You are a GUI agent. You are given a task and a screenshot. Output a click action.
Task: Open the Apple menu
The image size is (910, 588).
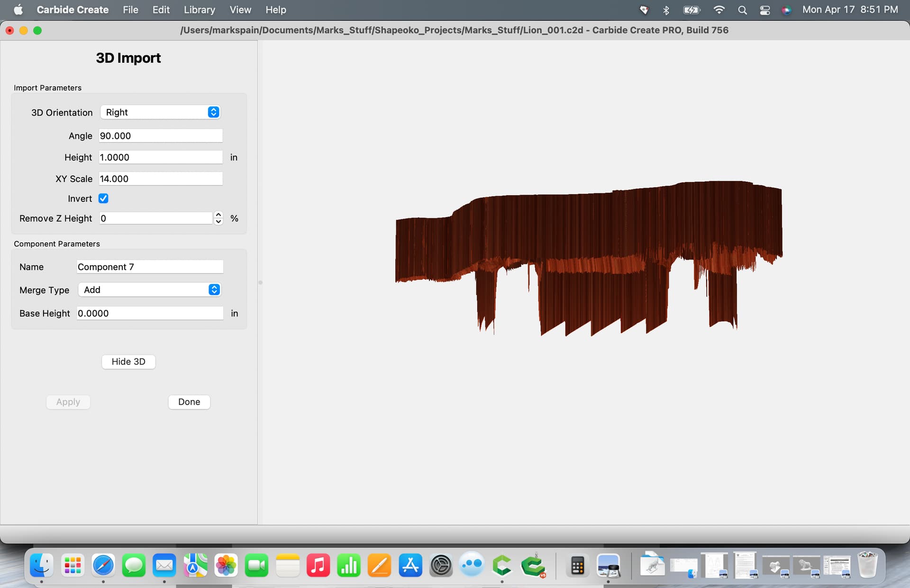pos(18,9)
